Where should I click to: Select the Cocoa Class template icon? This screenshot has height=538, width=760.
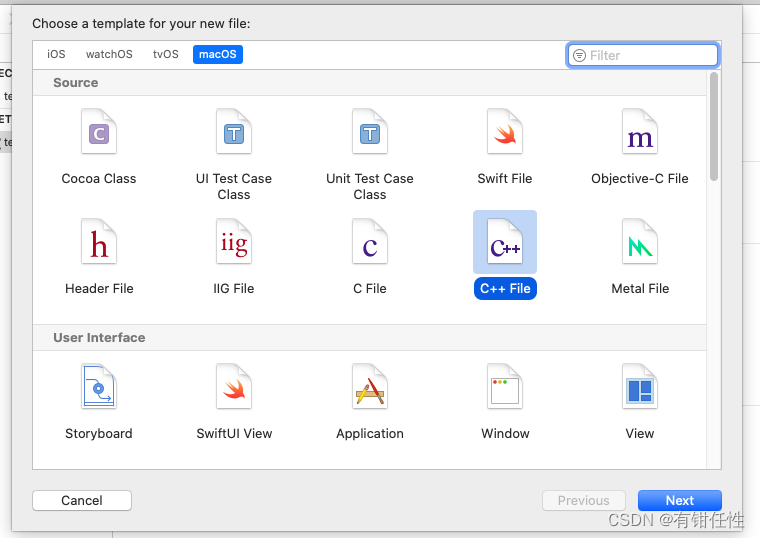point(99,131)
